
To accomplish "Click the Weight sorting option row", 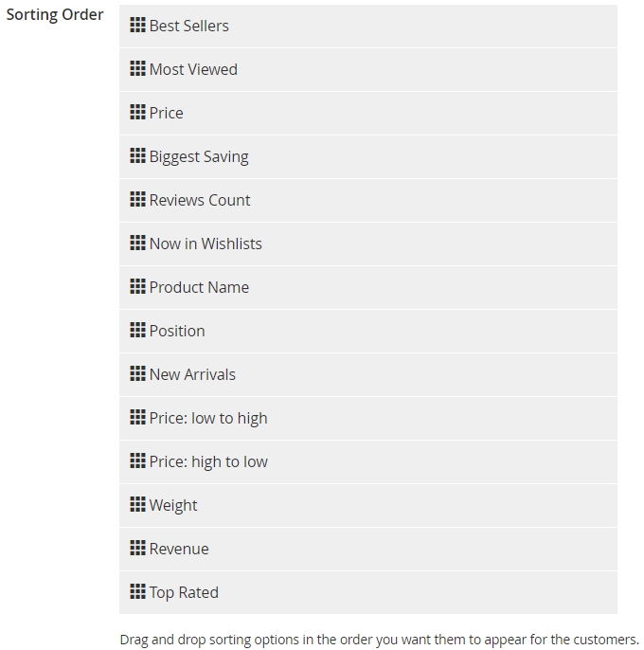I will click(x=368, y=505).
